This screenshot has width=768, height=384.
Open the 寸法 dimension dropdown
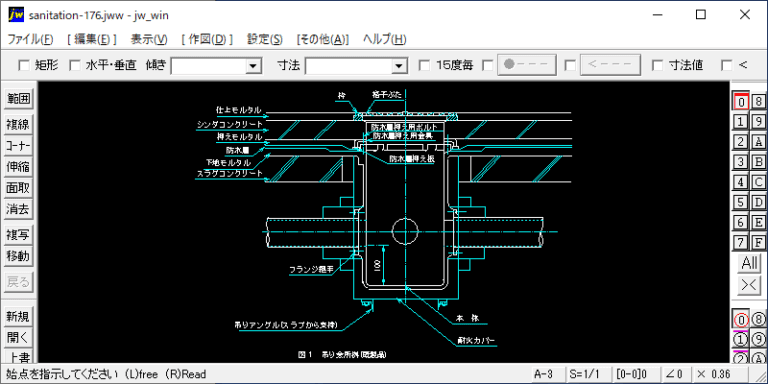pos(399,66)
